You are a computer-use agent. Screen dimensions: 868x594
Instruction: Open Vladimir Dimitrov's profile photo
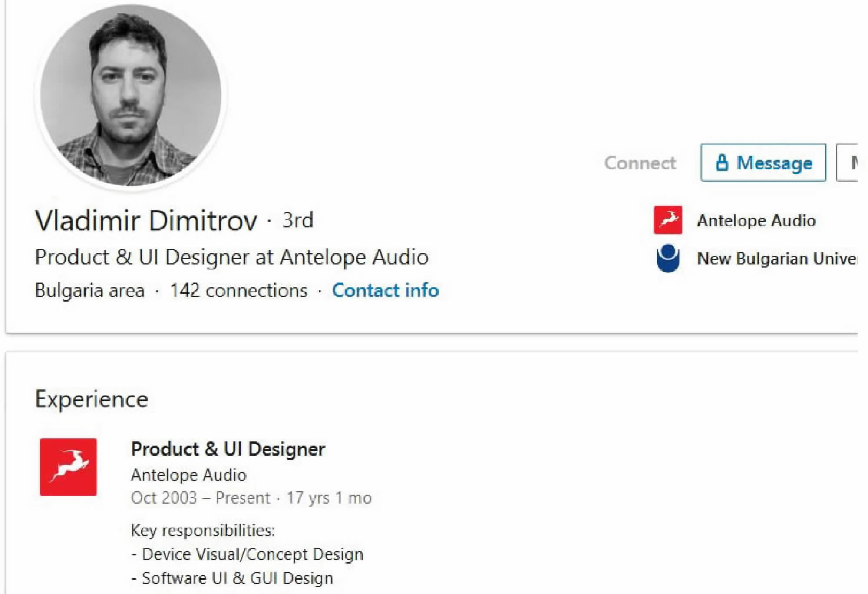point(130,95)
